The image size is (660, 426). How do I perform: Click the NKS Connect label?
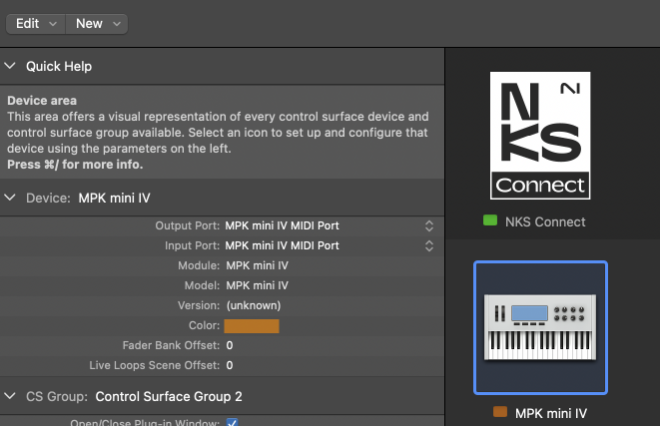pos(545,222)
